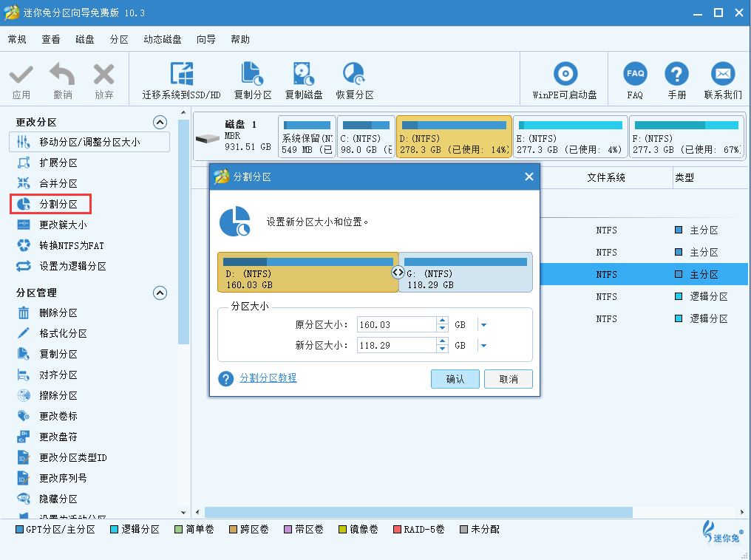Open unit dropdown for 原分区大小
Screen dimensions: 751x560
pyautogui.click(x=483, y=325)
